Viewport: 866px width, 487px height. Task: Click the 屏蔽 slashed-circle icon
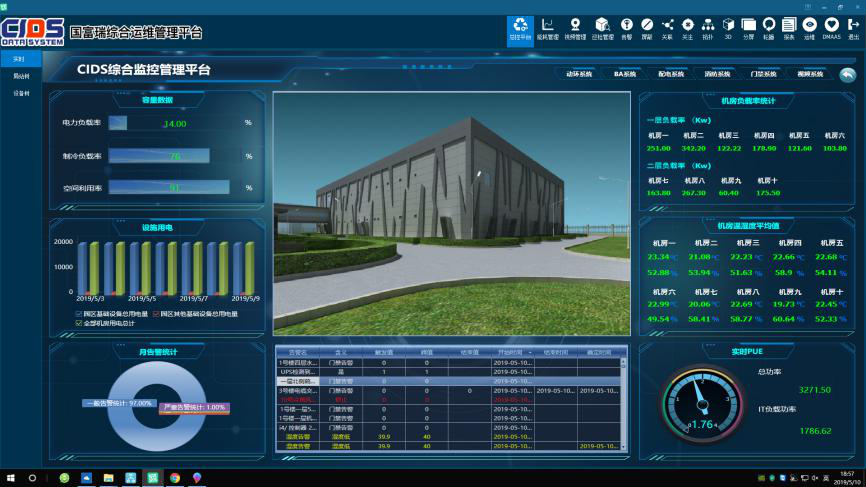tap(647, 29)
